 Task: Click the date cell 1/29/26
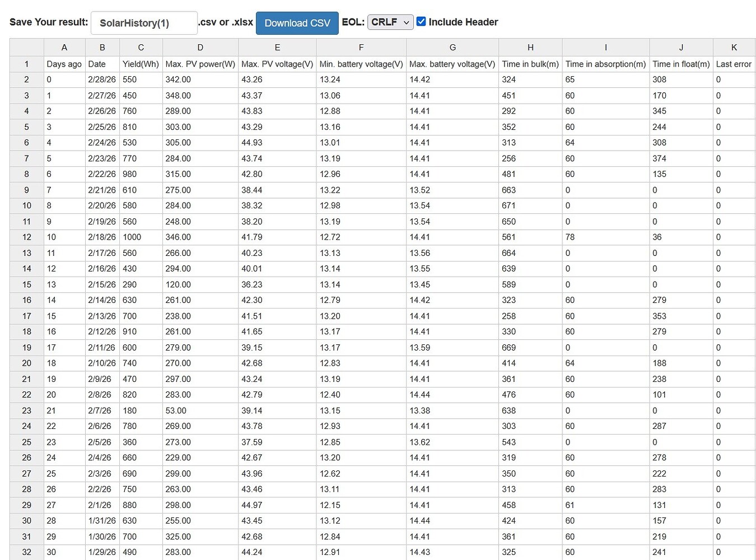tap(102, 552)
